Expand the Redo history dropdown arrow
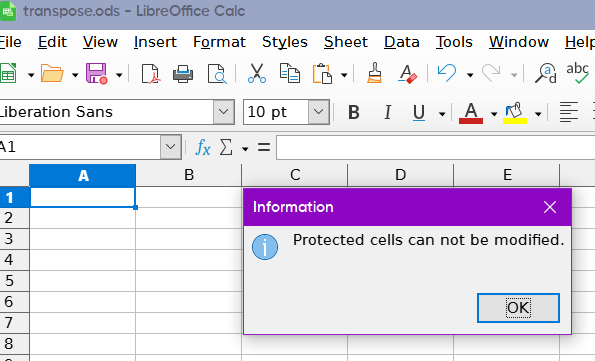The height and width of the screenshot is (361, 595). pos(514,75)
